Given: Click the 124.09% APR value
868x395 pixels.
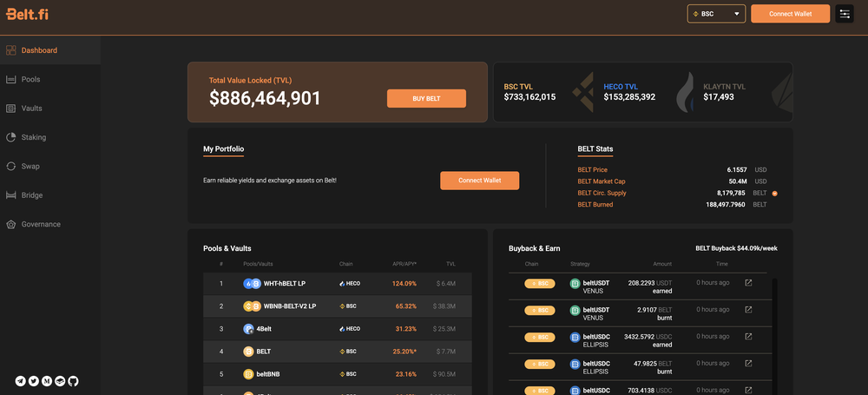Looking at the screenshot, I should tap(404, 284).
